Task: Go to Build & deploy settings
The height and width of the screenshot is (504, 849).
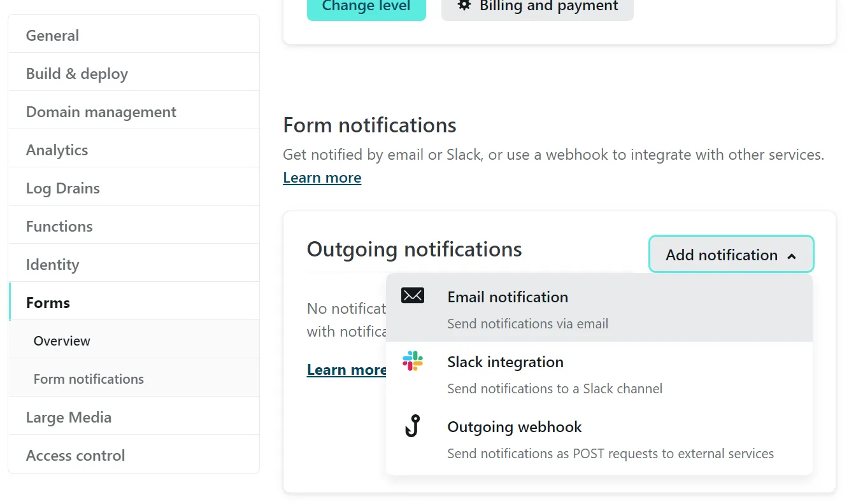Action: pos(134,74)
